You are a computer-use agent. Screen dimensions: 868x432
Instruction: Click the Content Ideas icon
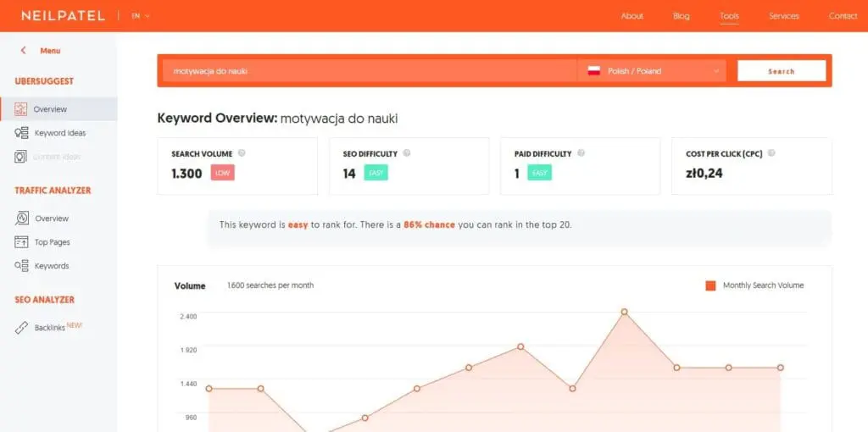20,157
